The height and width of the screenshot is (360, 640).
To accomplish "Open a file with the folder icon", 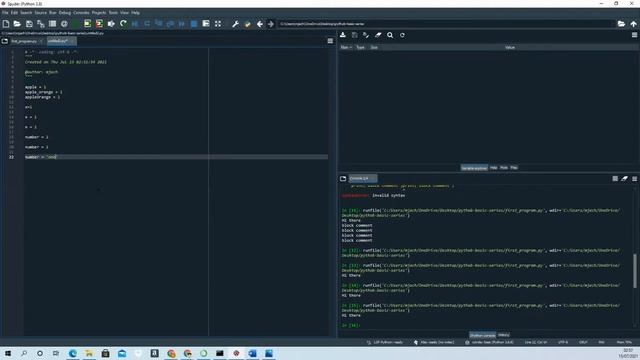I will tap(17, 24).
